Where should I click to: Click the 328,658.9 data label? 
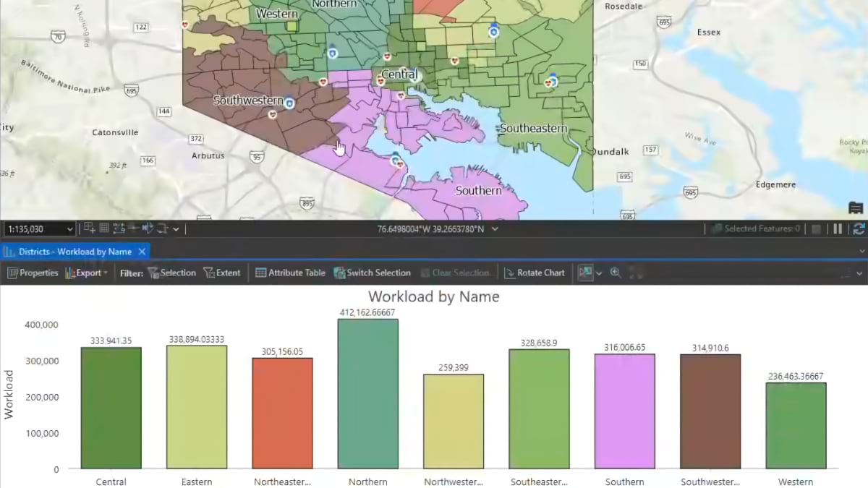click(x=539, y=343)
